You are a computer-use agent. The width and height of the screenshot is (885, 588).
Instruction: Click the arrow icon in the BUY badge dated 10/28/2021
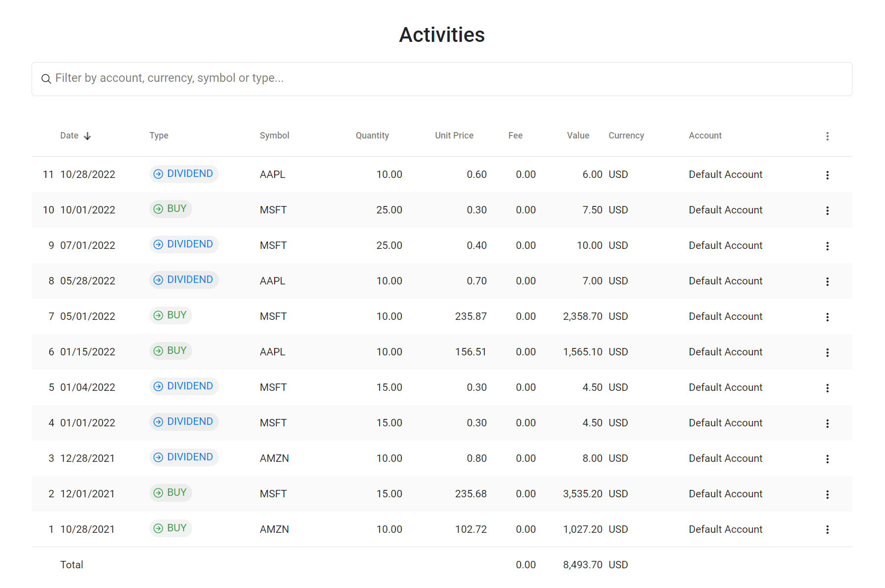tap(158, 528)
